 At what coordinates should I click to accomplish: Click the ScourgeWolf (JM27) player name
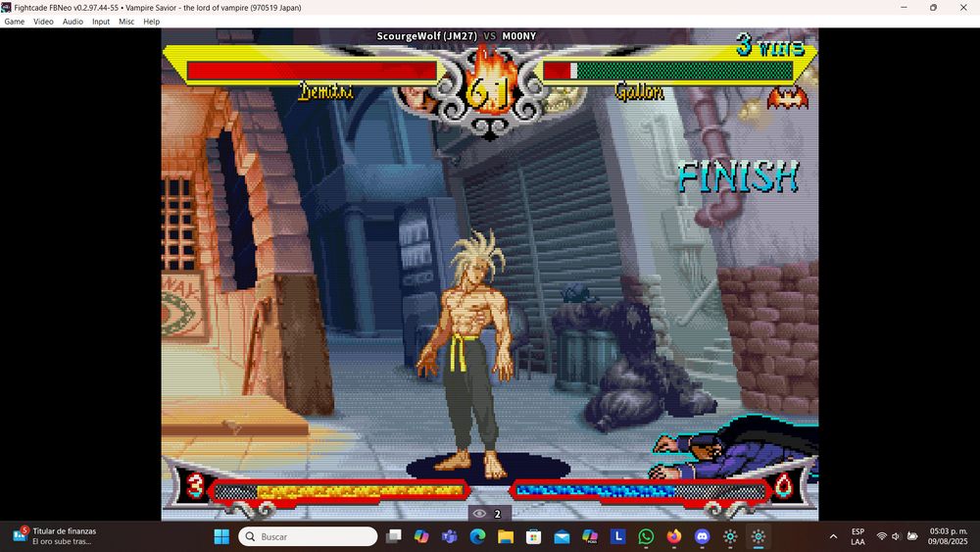(x=427, y=36)
